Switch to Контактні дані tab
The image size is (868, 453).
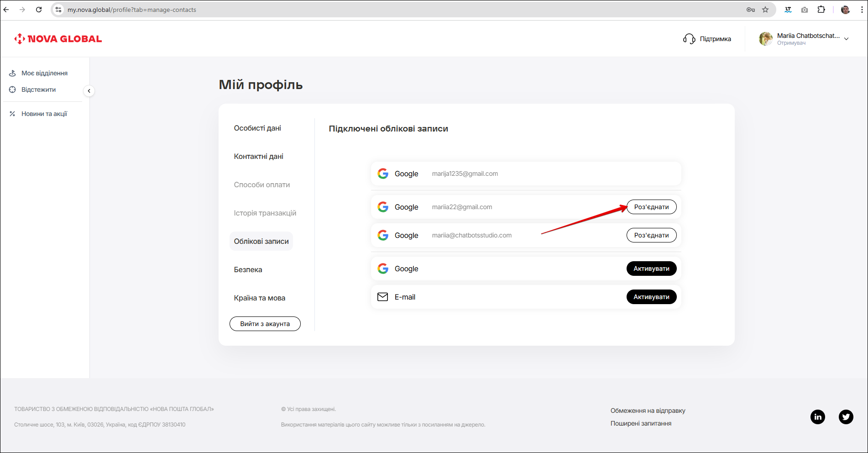258,156
